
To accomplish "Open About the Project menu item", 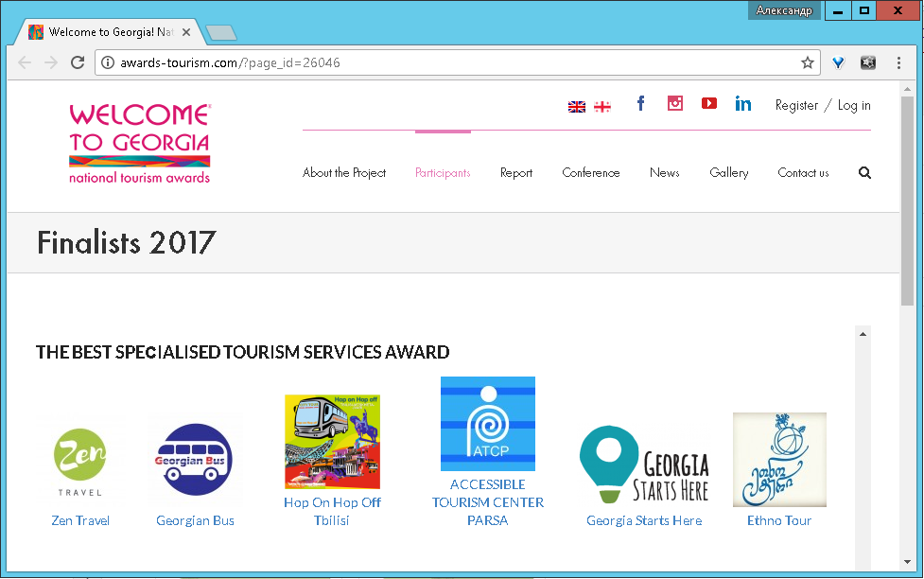I will pyautogui.click(x=344, y=173).
